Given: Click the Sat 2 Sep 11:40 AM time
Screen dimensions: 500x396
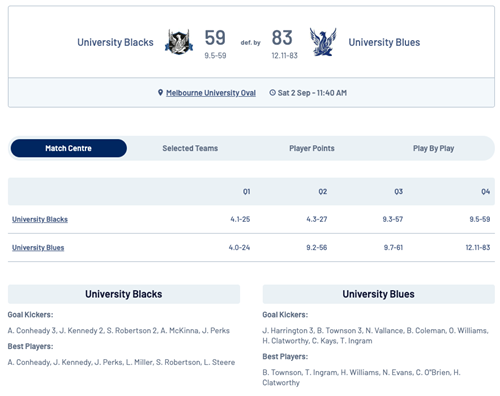Looking at the screenshot, I should click(312, 93).
